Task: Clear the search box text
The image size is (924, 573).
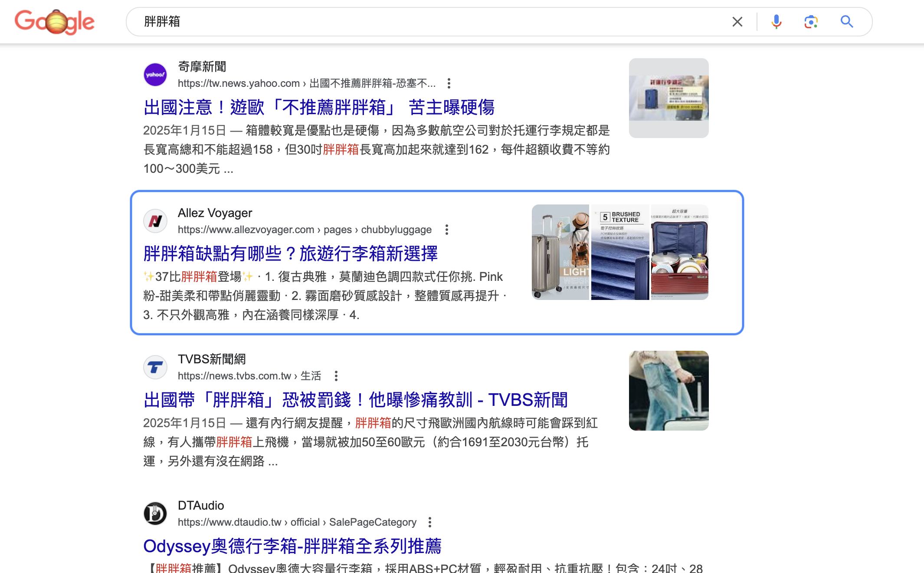Action: pyautogui.click(x=737, y=22)
